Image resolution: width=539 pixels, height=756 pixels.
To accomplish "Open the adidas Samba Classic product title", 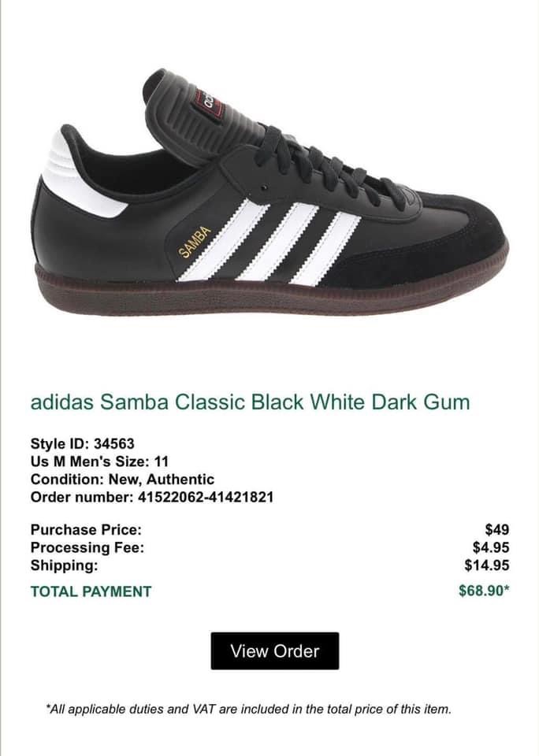I will click(x=250, y=402).
